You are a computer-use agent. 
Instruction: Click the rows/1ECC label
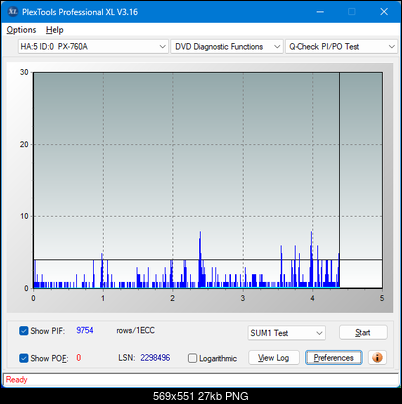point(135,330)
